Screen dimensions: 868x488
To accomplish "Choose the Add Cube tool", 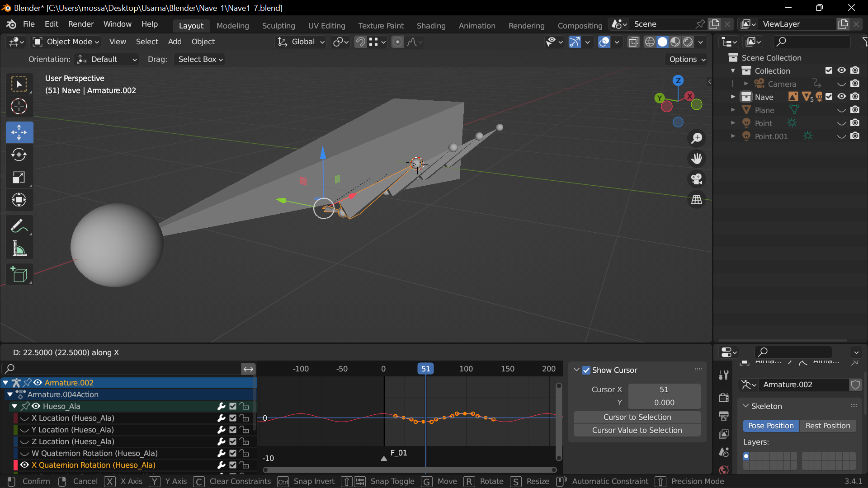I will click(19, 274).
